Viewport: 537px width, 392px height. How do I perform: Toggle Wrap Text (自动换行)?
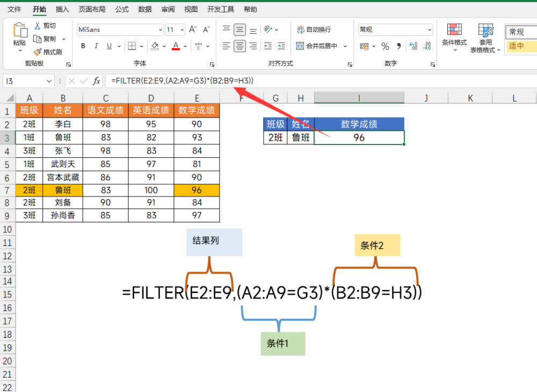314,30
